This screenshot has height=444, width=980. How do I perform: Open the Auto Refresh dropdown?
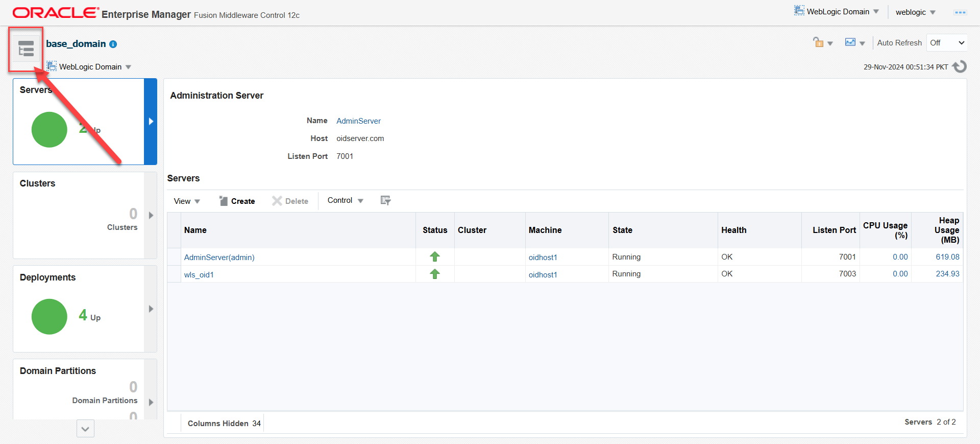[947, 43]
